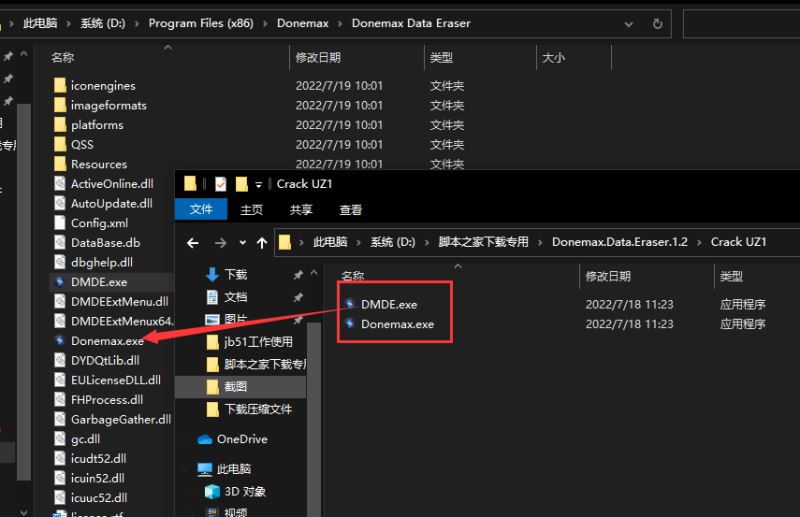Sort by 修改日期 column in Donemax window
This screenshot has width=800, height=517.
318,58
